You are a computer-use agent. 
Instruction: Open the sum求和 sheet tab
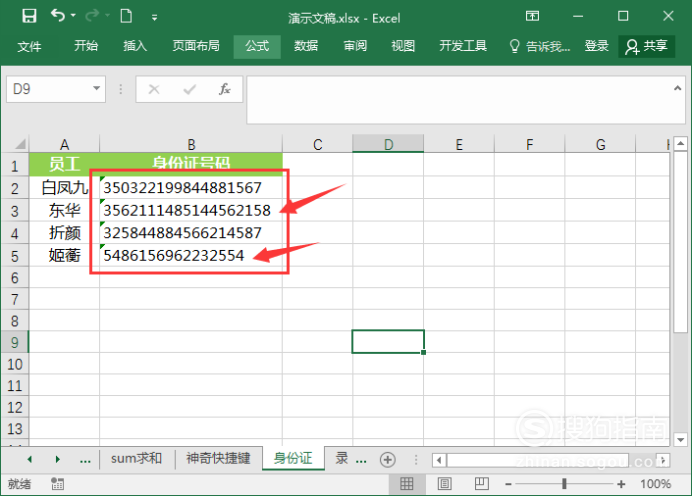pos(136,458)
